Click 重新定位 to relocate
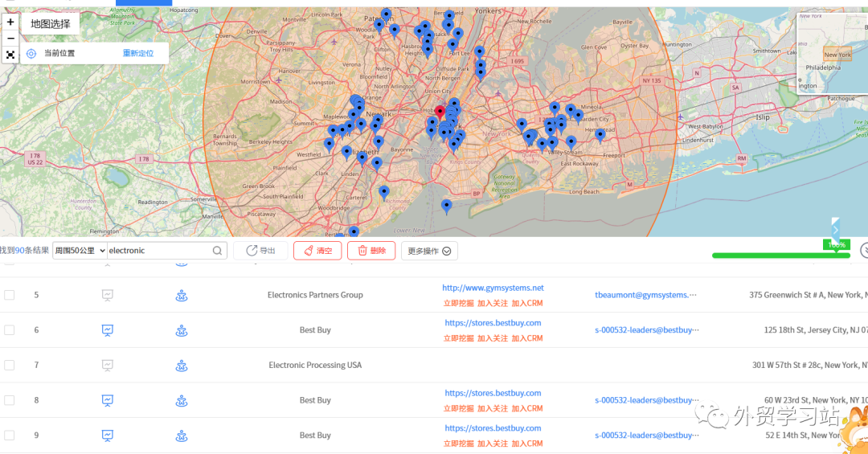868x454 pixels. (x=138, y=54)
